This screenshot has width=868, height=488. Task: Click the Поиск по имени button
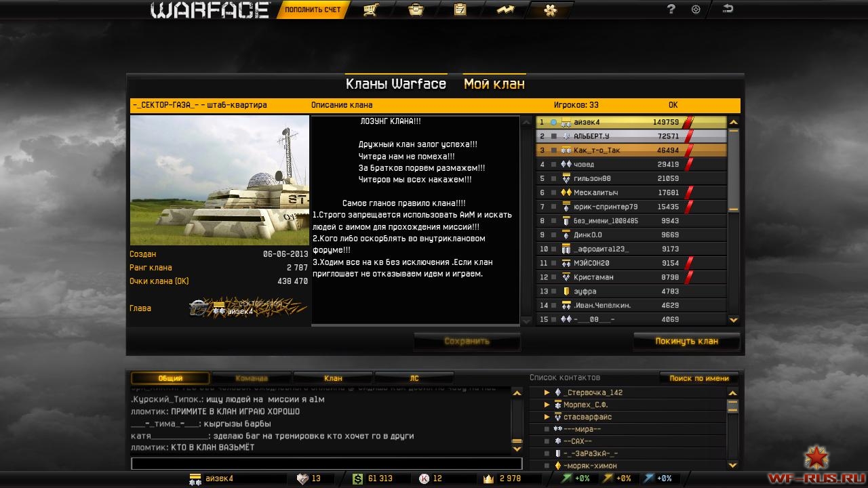(x=699, y=378)
